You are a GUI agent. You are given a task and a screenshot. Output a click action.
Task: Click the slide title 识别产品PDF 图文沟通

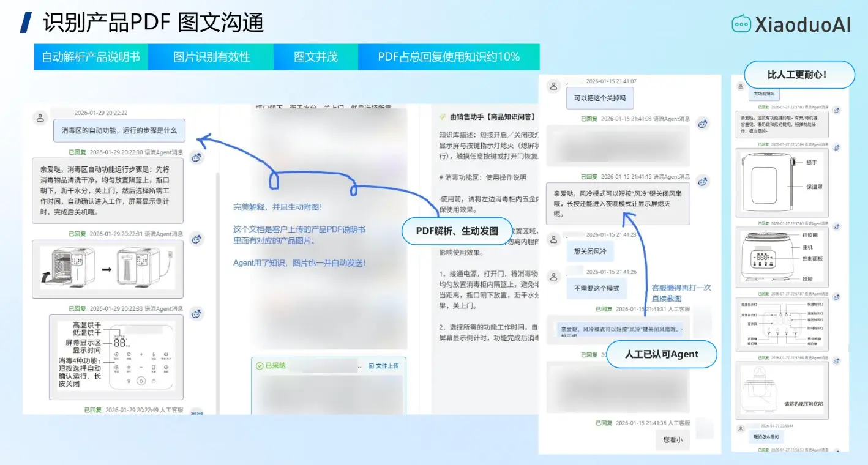(153, 23)
